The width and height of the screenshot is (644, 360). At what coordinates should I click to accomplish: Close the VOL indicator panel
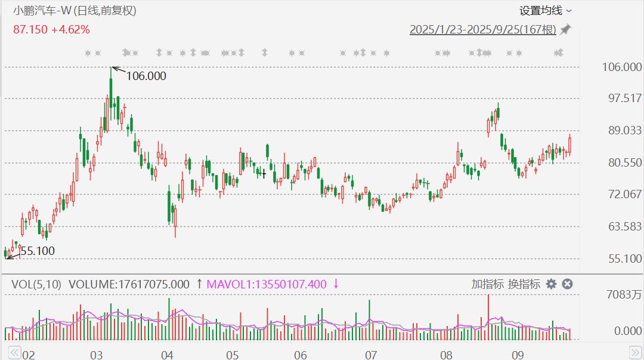568,284
